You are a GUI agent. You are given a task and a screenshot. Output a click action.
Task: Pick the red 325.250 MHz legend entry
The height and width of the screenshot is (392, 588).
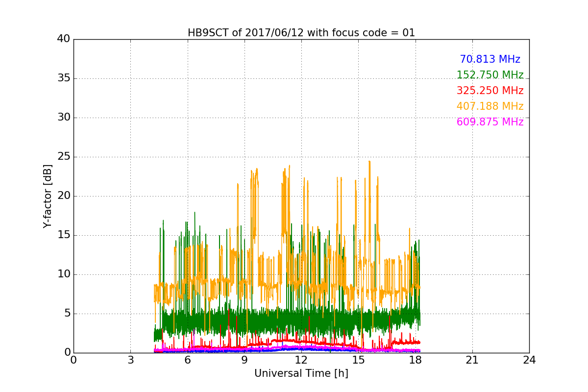coord(490,91)
